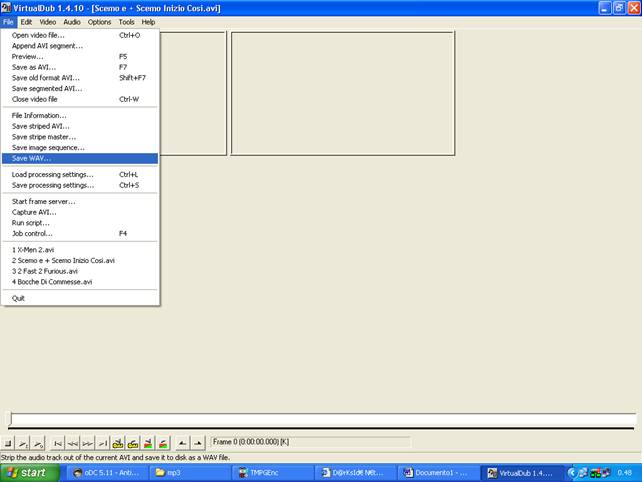This screenshot has width=642, height=482.
Task: Select Save old format AVI
Action: point(80,78)
